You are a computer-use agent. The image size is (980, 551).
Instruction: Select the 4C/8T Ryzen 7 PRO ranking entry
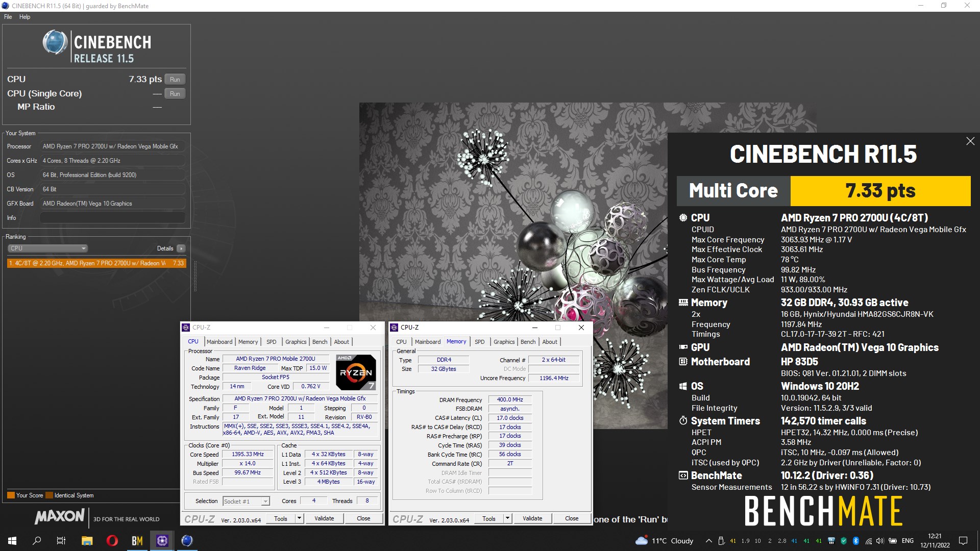click(96, 263)
